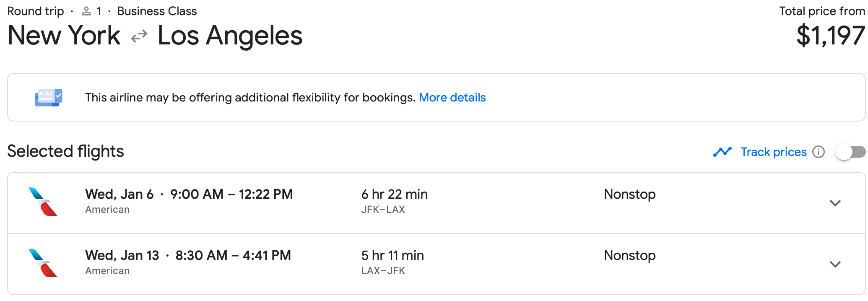This screenshot has width=868, height=301.
Task: Click the swap arrows between New York and Los Angeles
Action: pos(138,36)
